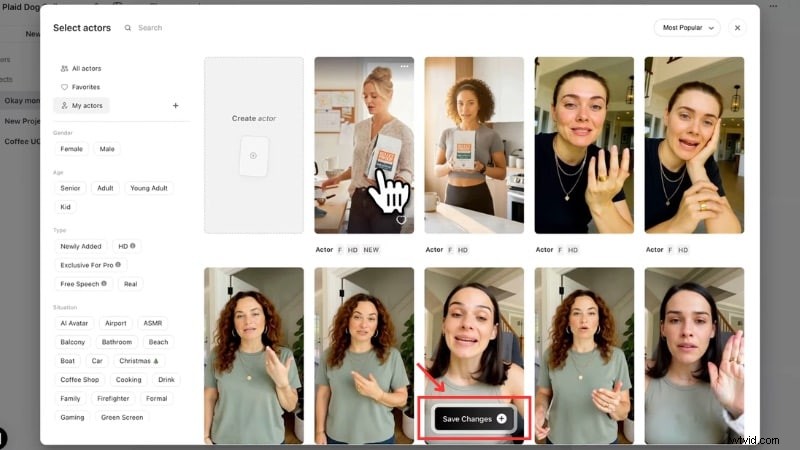Filter by Coffee Shop situation
800x450 pixels.
tap(80, 380)
